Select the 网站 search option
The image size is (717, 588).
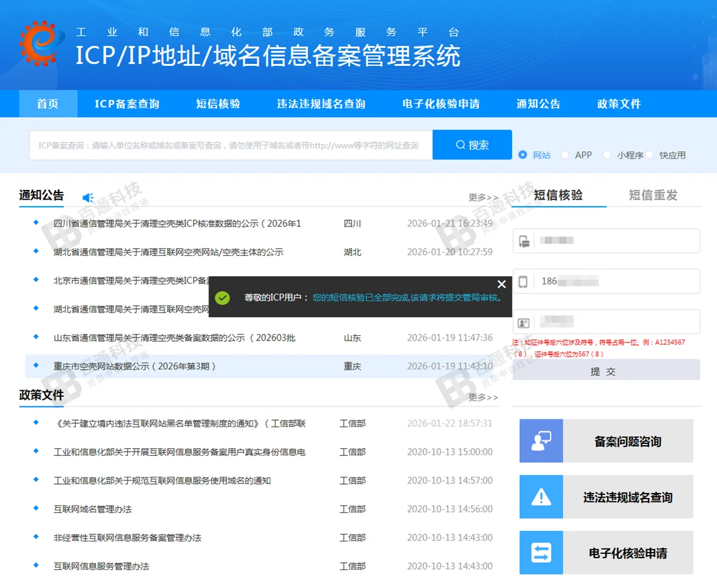(523, 154)
